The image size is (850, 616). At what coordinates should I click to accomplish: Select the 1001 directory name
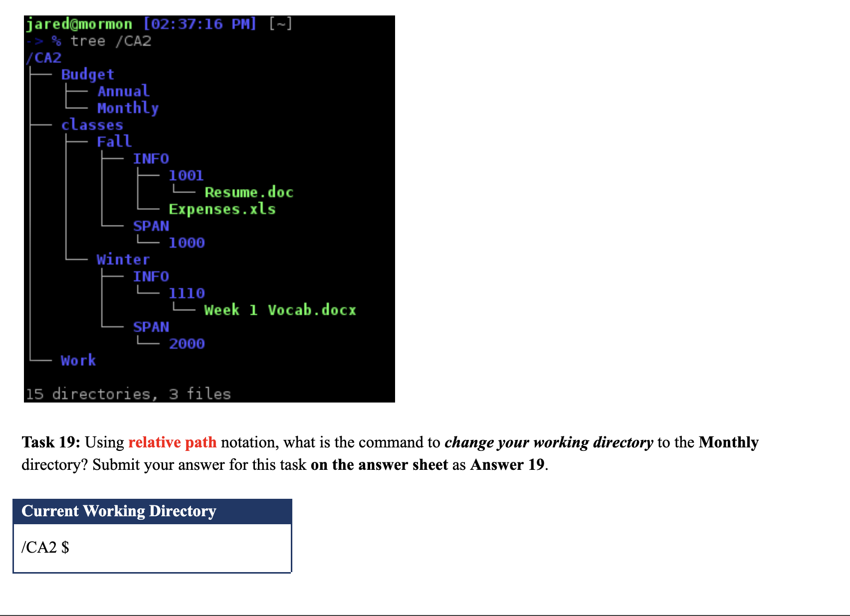[x=186, y=176]
